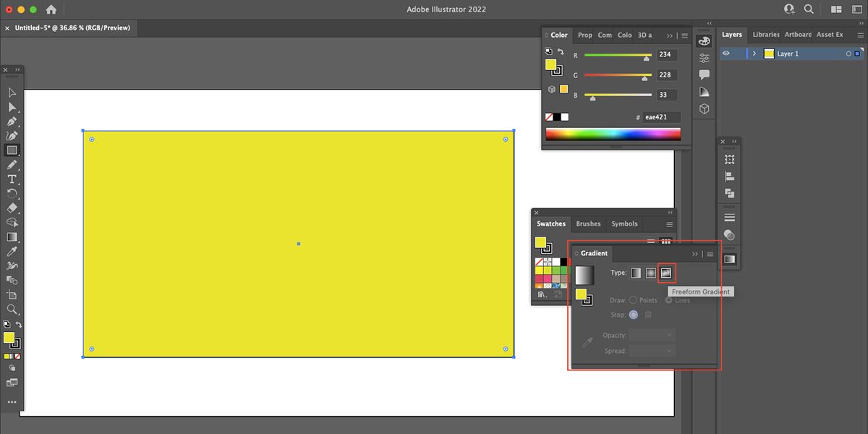Click the hex value field showing eae421
The image size is (868, 434).
(661, 116)
